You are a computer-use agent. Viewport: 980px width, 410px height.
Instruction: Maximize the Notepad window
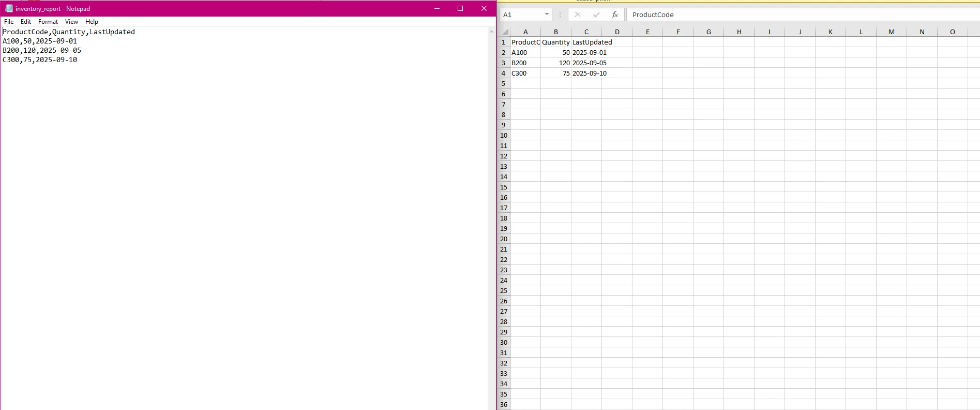coord(460,8)
